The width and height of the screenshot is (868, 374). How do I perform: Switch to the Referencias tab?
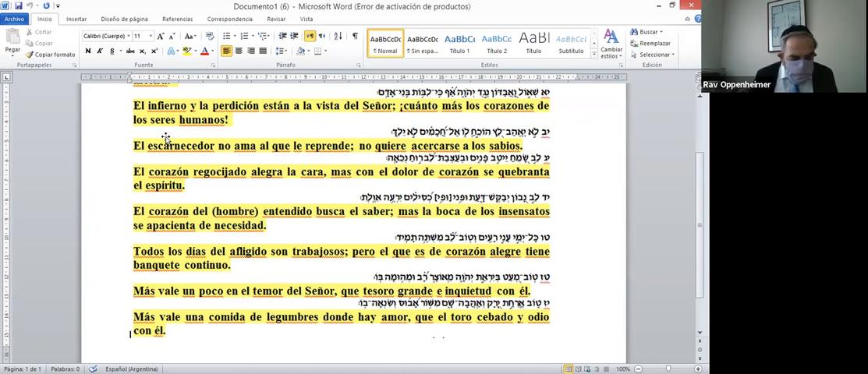[178, 19]
